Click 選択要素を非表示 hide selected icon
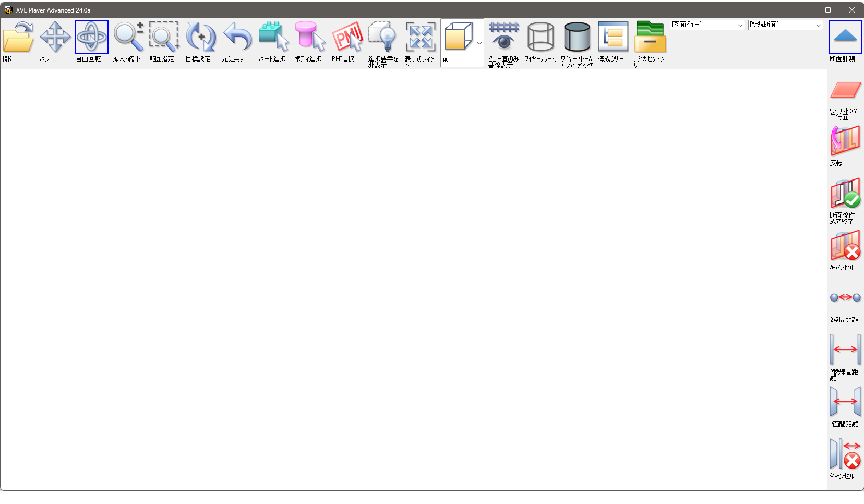This screenshot has height=504, width=864. click(383, 37)
